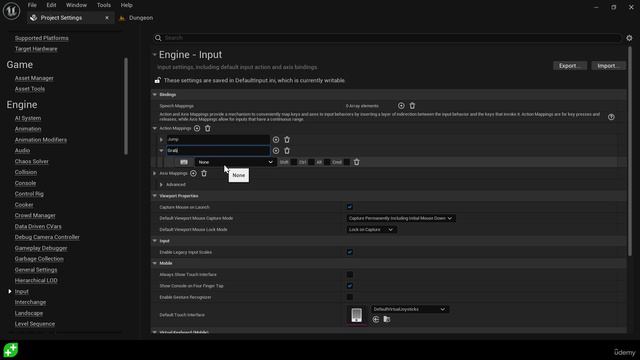Click the Jump action name field
This screenshot has width=640, height=360.
(x=218, y=140)
